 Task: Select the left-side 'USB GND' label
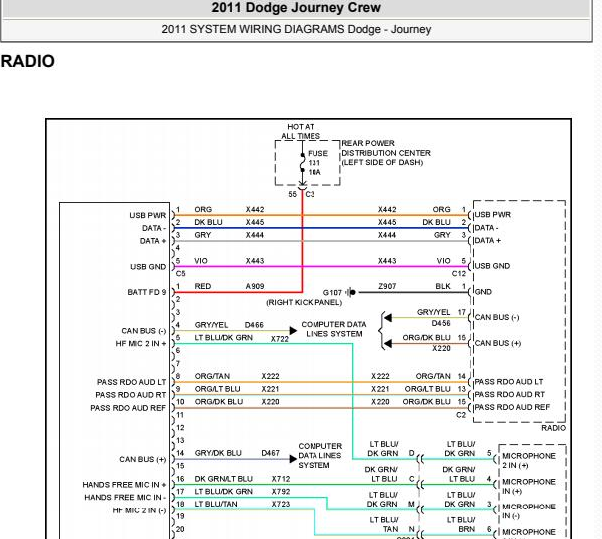[x=148, y=267]
